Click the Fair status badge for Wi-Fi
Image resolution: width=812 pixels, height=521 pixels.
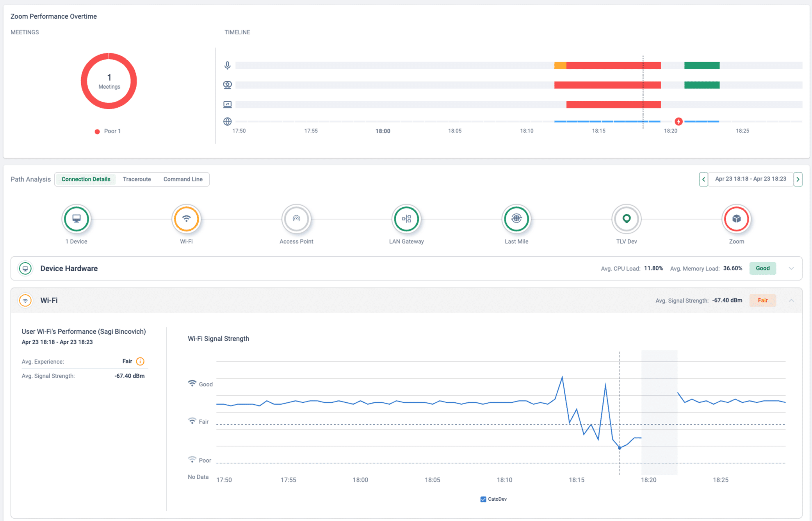coord(762,300)
